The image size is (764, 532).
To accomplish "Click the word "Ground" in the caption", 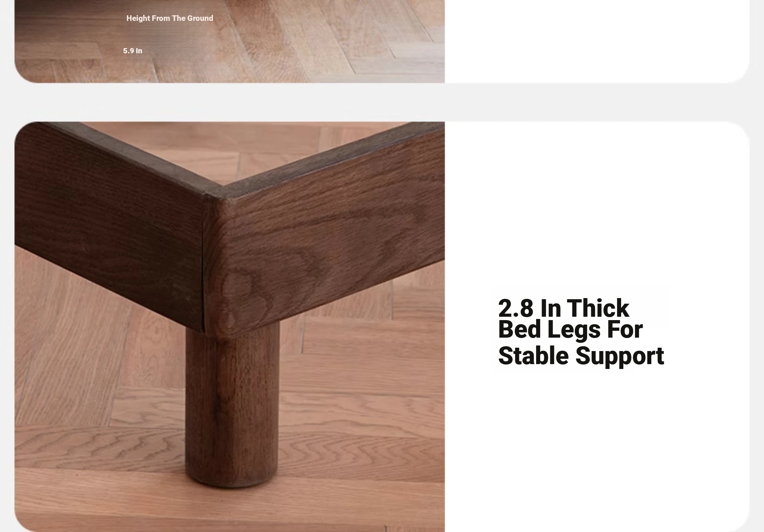I will pyautogui.click(x=200, y=18).
